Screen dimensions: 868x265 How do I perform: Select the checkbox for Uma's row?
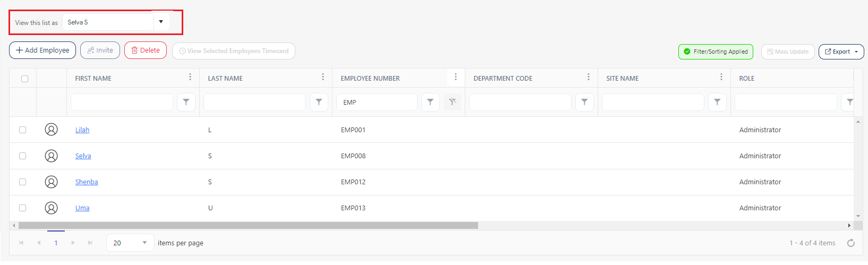pyautogui.click(x=22, y=208)
